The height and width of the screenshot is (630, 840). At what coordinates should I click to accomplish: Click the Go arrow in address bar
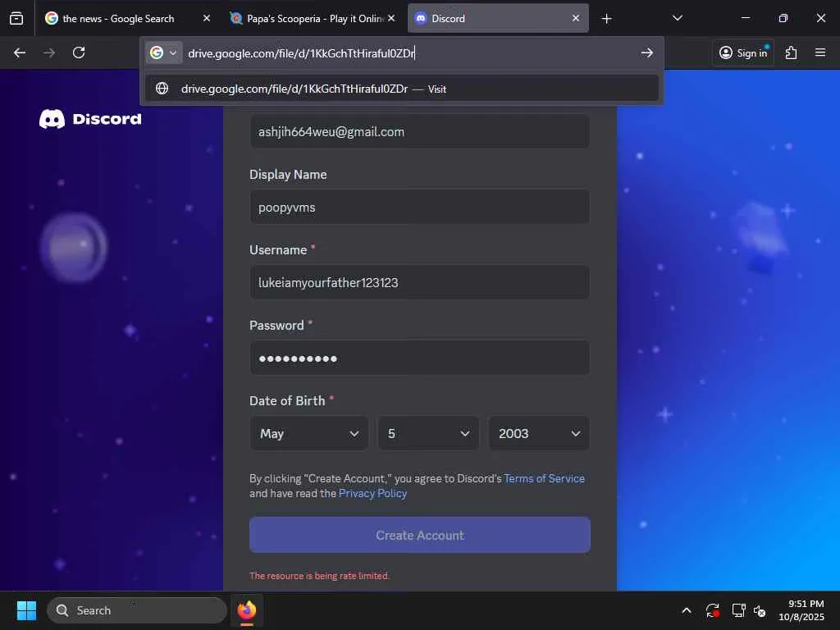pos(647,52)
